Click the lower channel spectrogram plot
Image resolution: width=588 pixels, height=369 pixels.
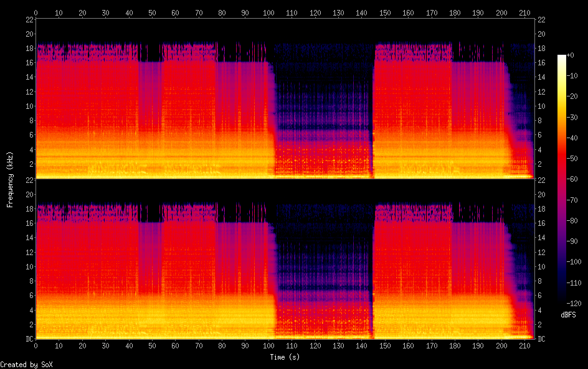(x=285, y=259)
